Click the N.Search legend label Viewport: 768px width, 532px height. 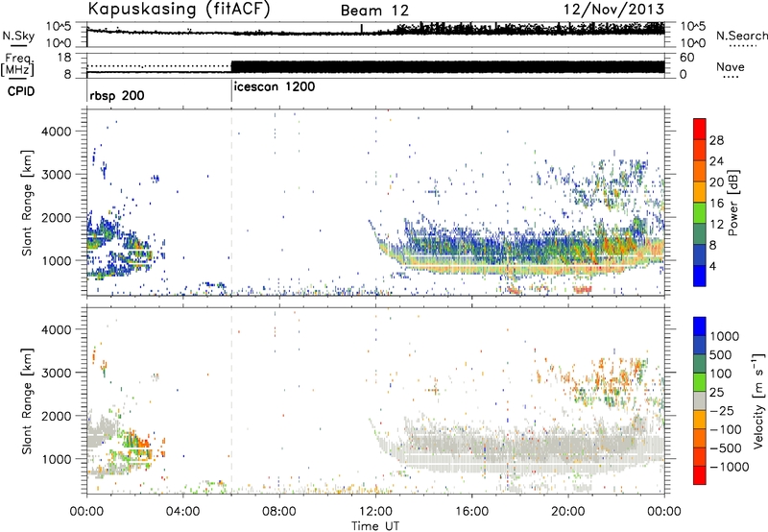coord(741,36)
